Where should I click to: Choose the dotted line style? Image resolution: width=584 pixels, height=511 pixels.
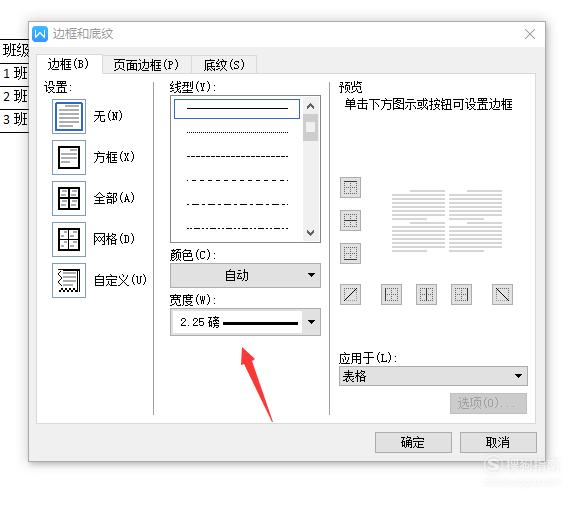pyautogui.click(x=237, y=132)
